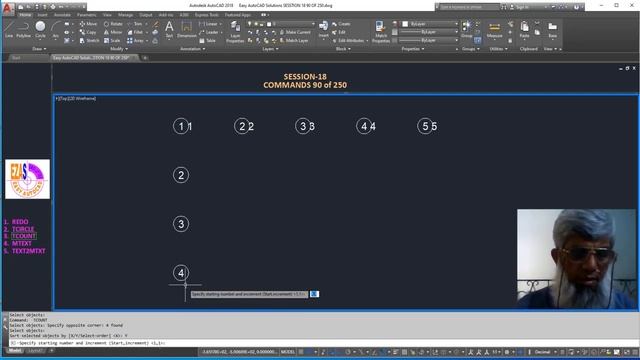Select the circled number 3 in left column

point(181,224)
